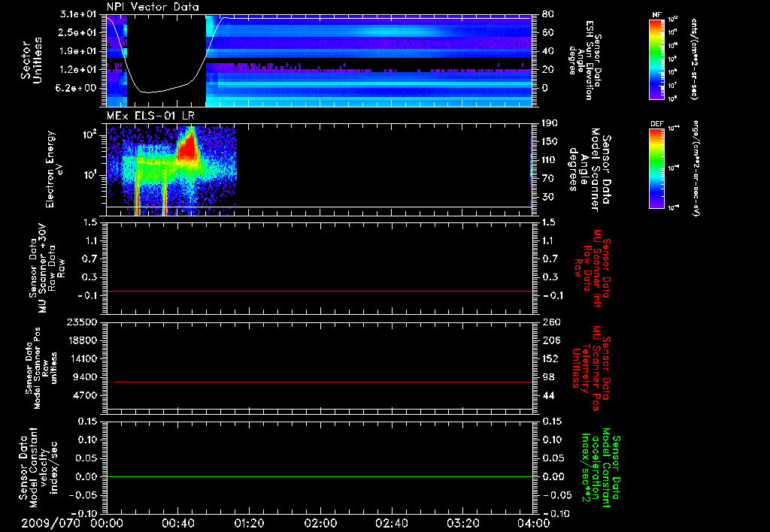Select the 260 telemetry tick label

tap(550, 322)
